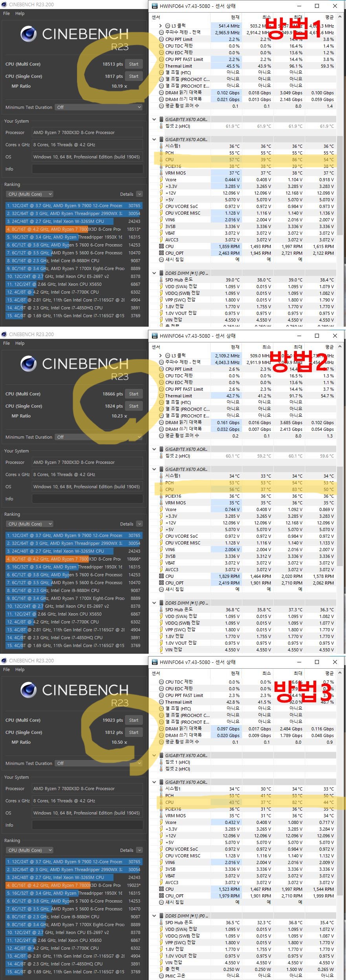
Task: Open CPU (Multi Core) ranking dropdown, 18666 window
Action: tap(30, 524)
